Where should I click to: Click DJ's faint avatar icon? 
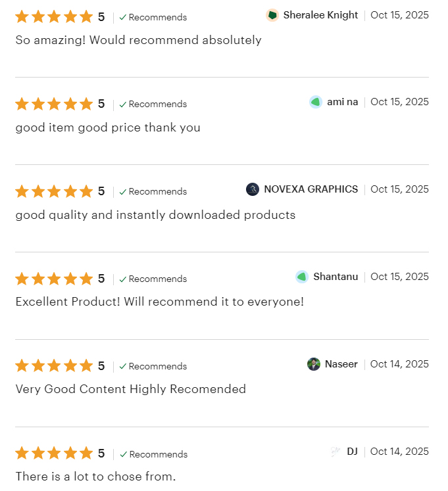[x=336, y=452]
